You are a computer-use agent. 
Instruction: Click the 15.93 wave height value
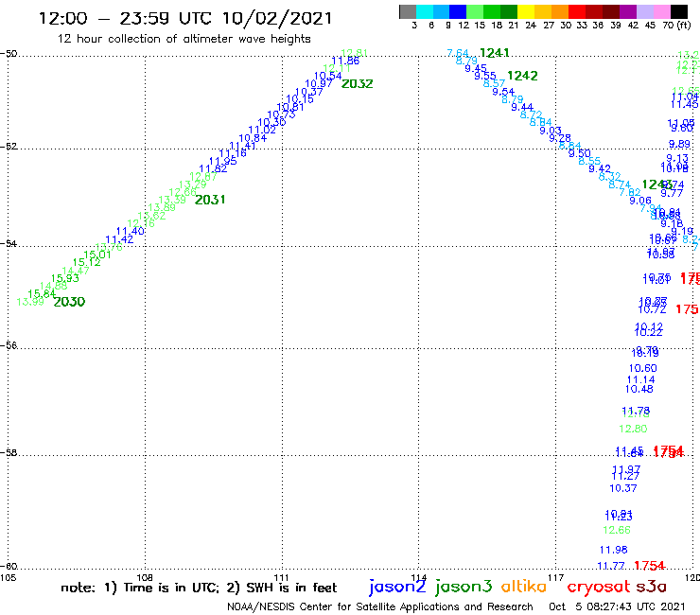click(x=64, y=278)
